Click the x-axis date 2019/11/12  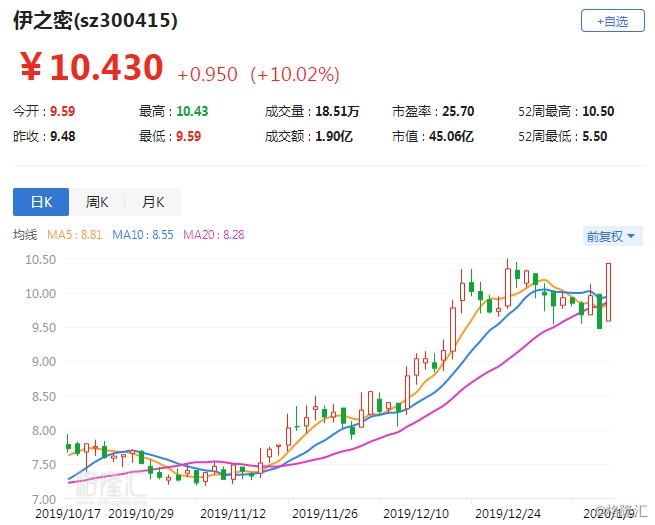point(233,513)
